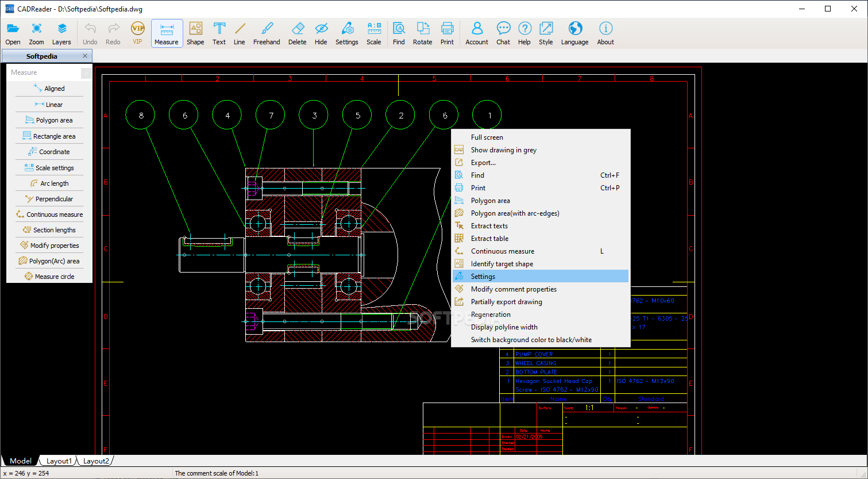
Task: Select Print in context menu
Action: pyautogui.click(x=541, y=188)
